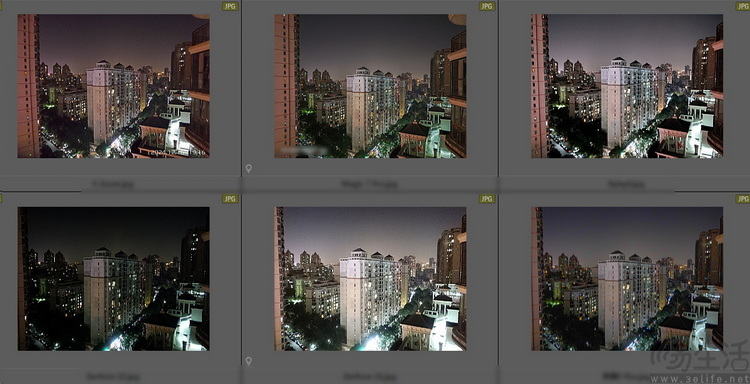750x384 pixels.
Task: Click the JPG badge on the top-left photo
Action: click(x=230, y=6)
